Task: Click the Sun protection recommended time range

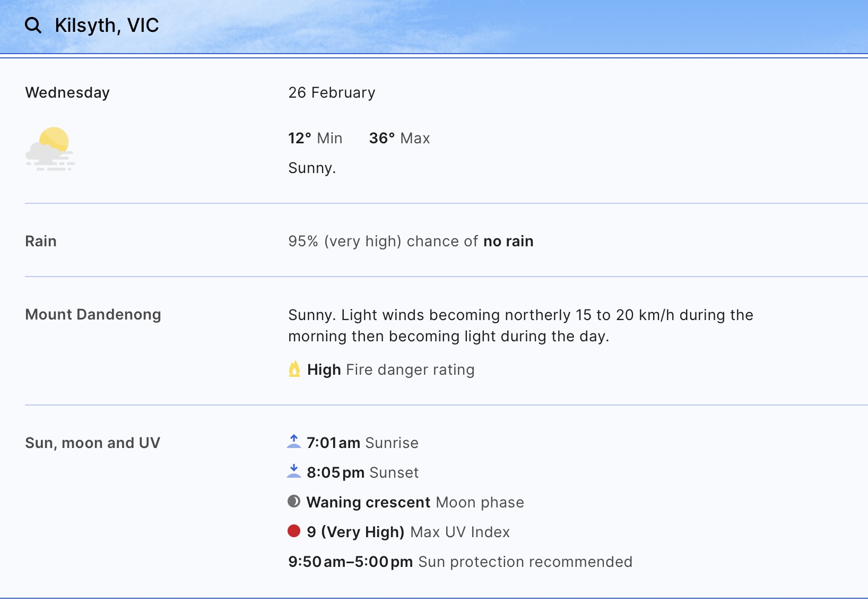Action: coord(459,562)
